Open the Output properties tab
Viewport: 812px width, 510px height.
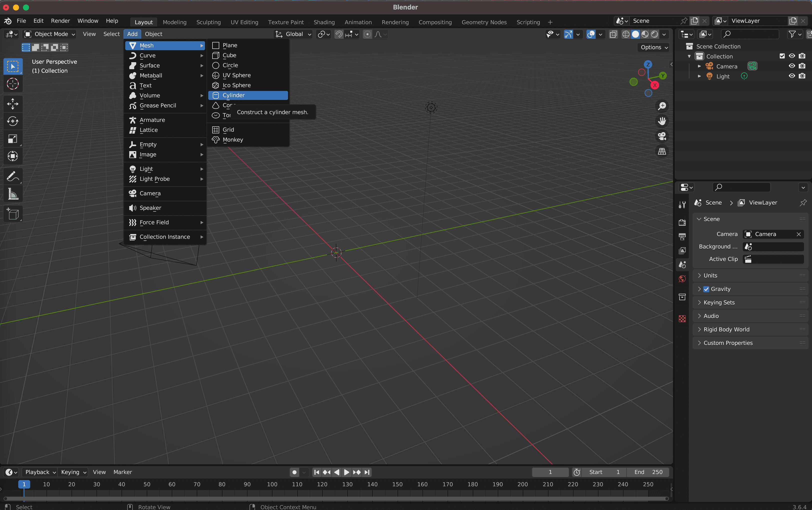tap(682, 237)
